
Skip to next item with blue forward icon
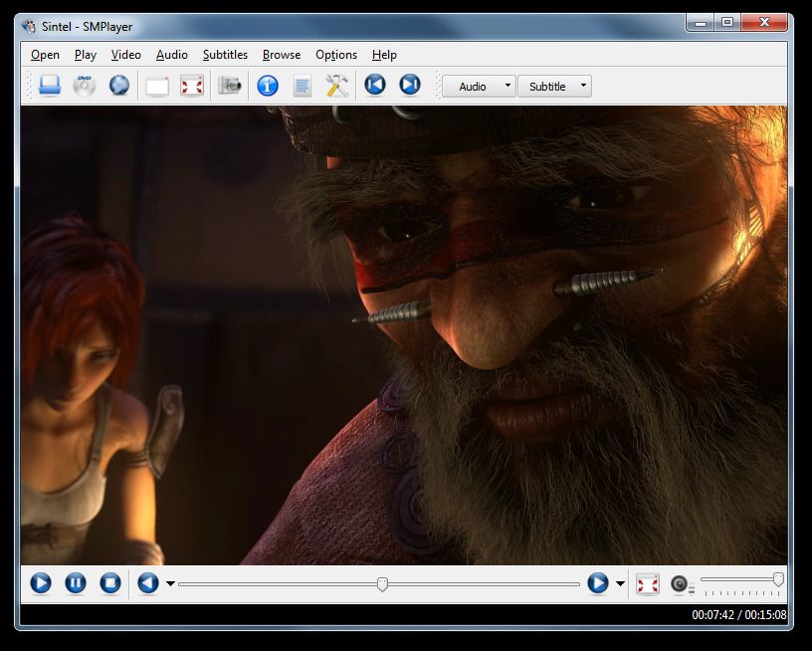[409, 86]
